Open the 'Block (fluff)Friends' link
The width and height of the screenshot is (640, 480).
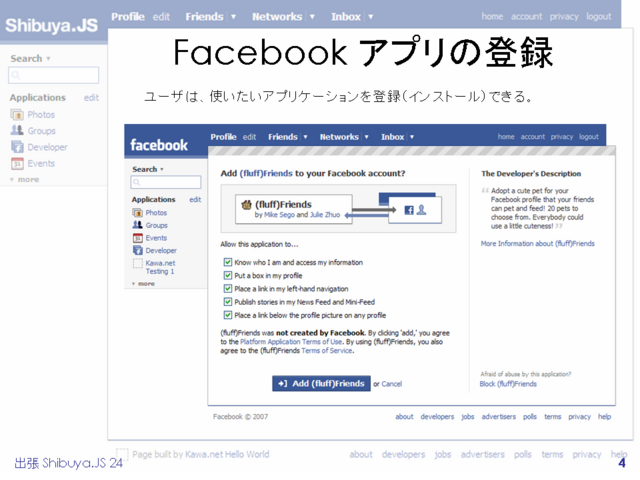tap(508, 384)
